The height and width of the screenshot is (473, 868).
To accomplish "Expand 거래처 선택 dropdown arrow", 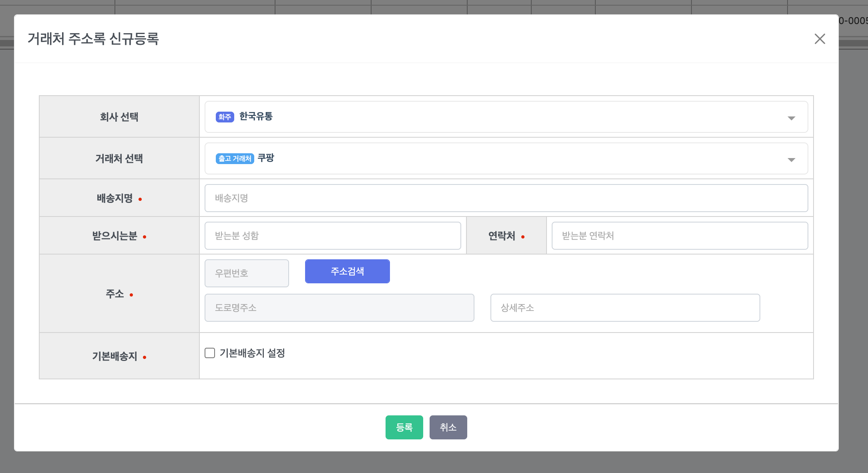I will click(791, 160).
